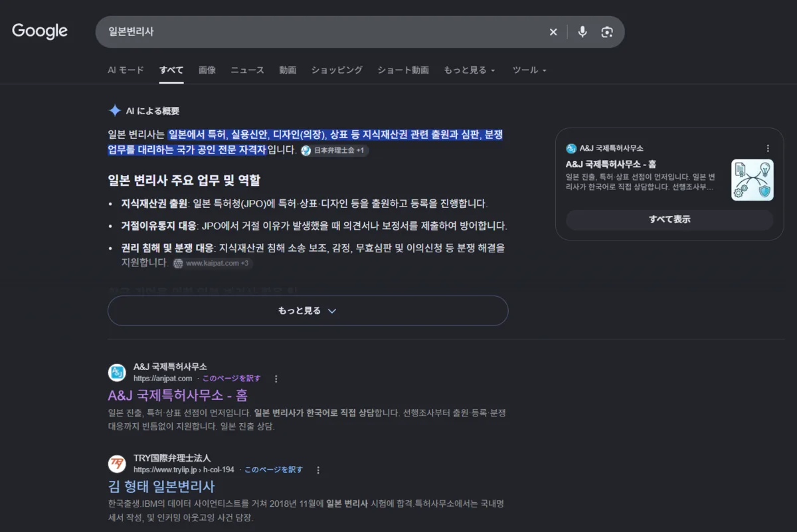Image resolution: width=797 pixels, height=532 pixels.
Task: Click the AI overview sparkle icon
Action: [115, 111]
